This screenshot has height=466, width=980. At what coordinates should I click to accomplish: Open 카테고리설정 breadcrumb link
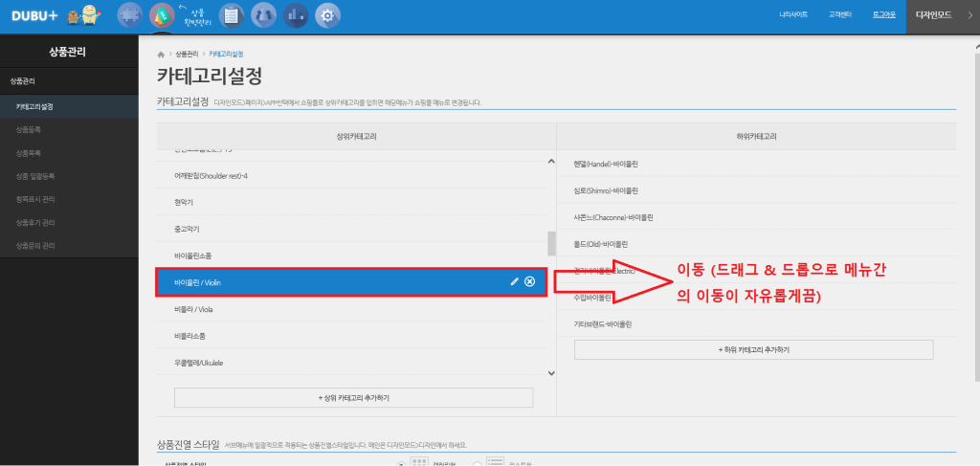click(x=226, y=55)
